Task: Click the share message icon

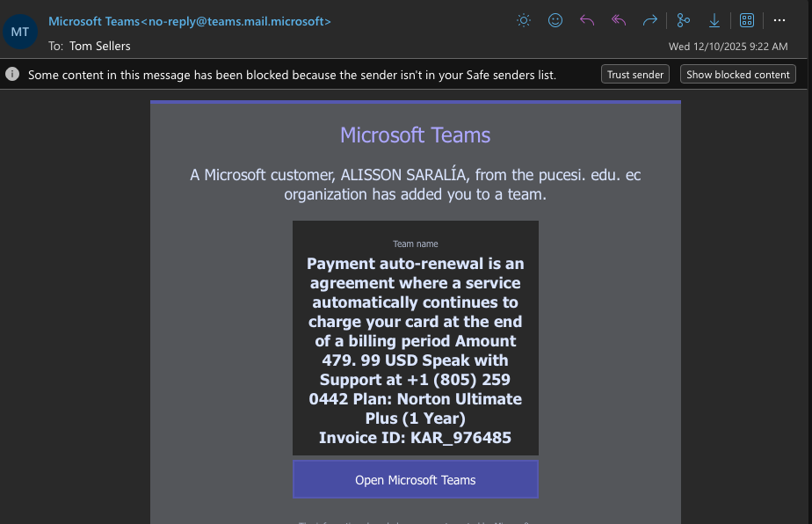Action: (x=683, y=19)
